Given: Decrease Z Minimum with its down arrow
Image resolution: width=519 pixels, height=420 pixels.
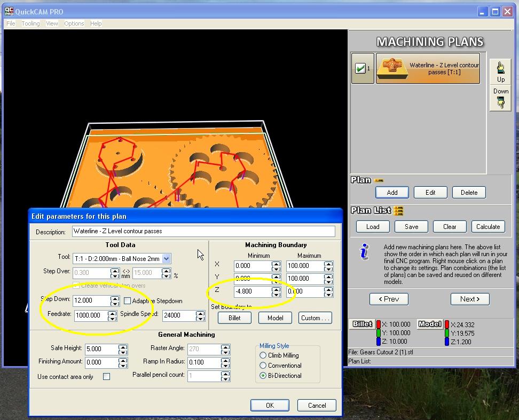Looking at the screenshot, I should pyautogui.click(x=276, y=294).
